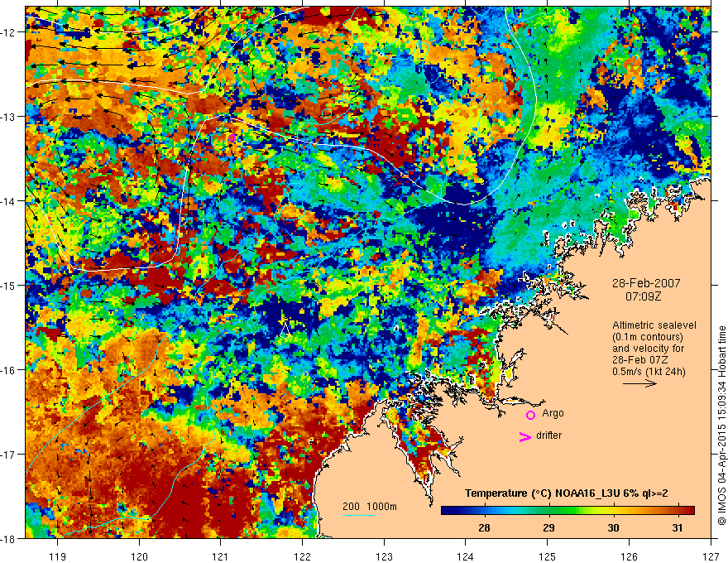Click the 'Argo' legend label
Image resolution: width=728 pixels, height=563 pixels.
(x=553, y=413)
